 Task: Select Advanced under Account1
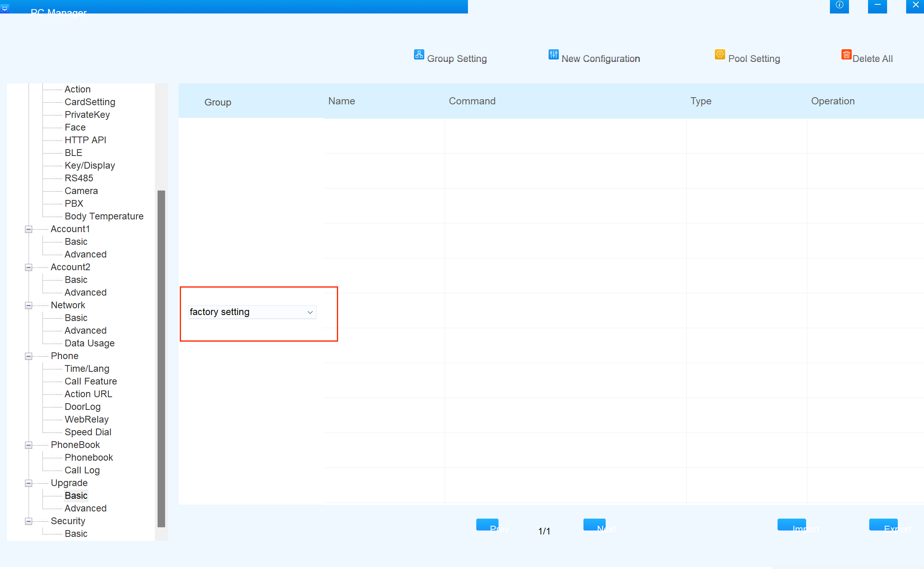click(85, 254)
